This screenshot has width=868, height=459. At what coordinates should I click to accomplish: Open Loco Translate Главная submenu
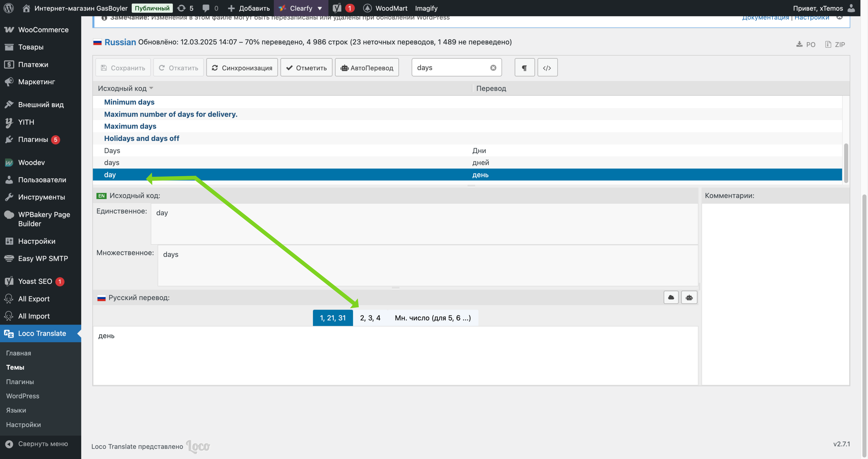[x=19, y=353]
